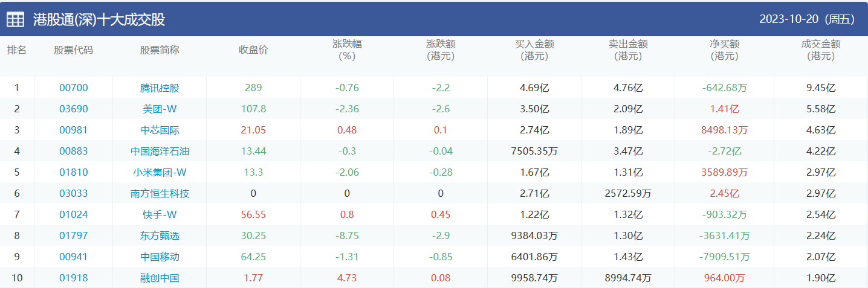This screenshot has height=288, width=868.
Task: Click stock code 03690
Action: coord(73,109)
